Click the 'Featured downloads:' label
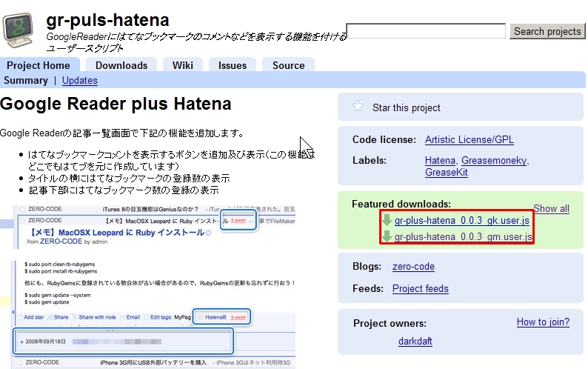Viewport: 588px width, 369px height. click(401, 204)
